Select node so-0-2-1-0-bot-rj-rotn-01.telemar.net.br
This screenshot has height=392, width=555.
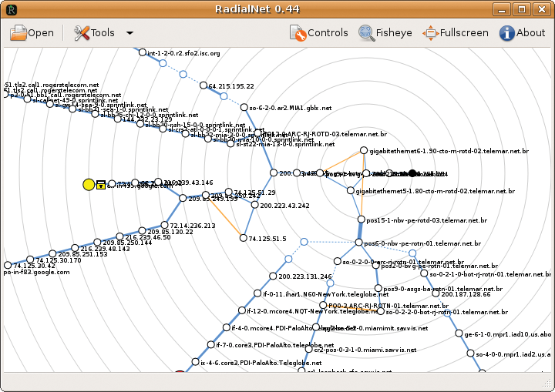(x=424, y=273)
